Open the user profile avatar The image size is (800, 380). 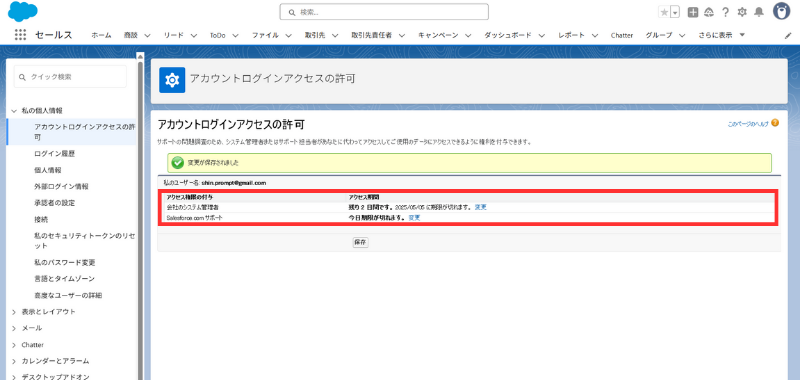point(781,11)
